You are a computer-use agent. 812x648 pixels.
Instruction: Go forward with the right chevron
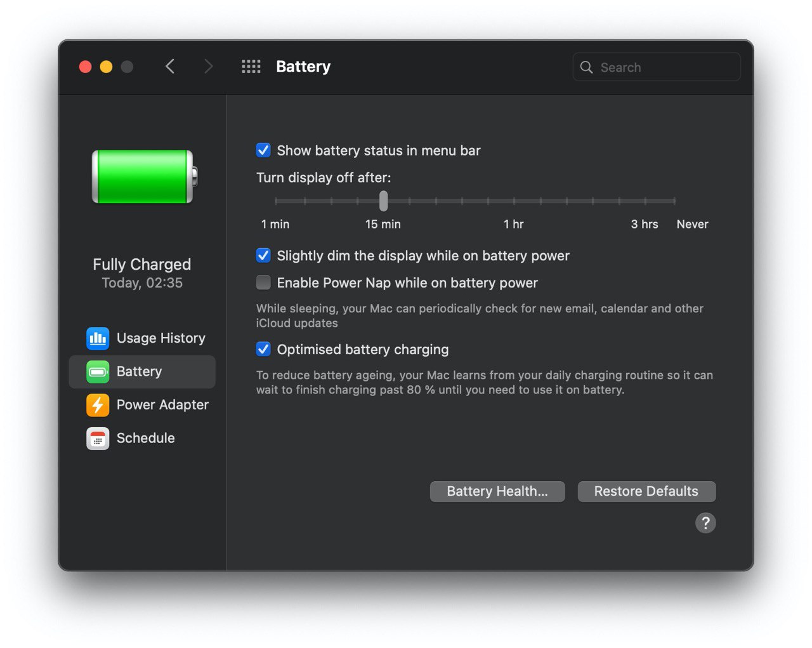(208, 67)
